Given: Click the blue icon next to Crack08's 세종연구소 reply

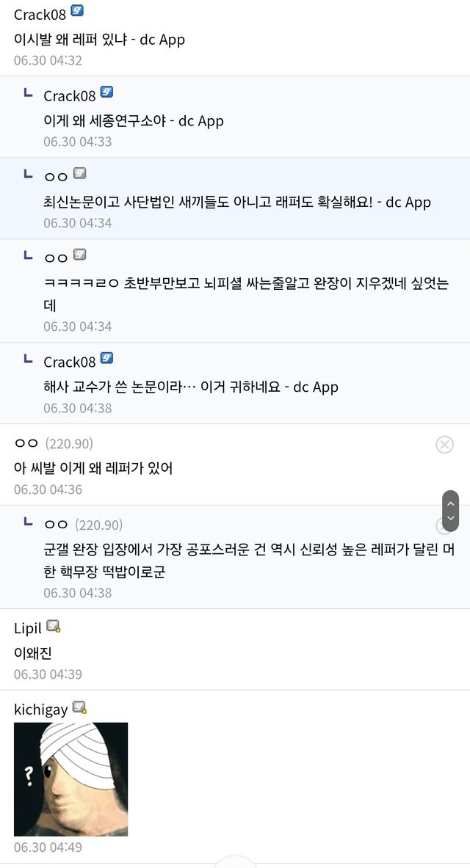Looking at the screenshot, I should pyautogui.click(x=106, y=93).
